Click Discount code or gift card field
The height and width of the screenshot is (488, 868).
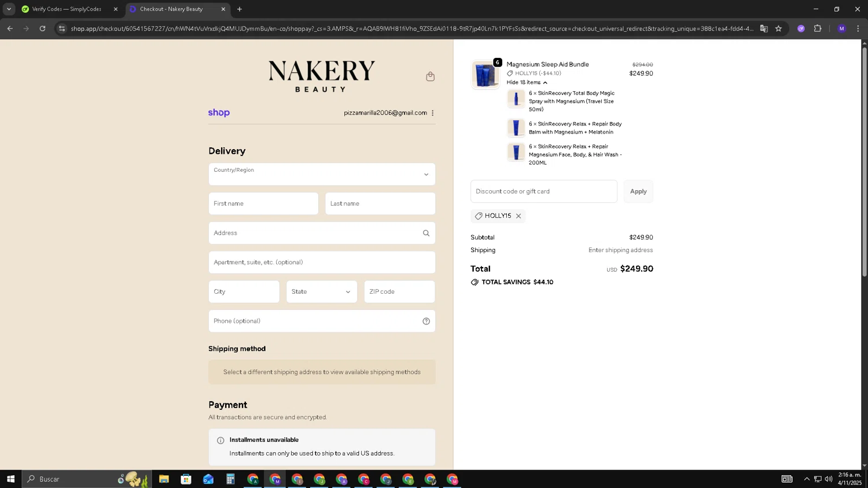[544, 191]
